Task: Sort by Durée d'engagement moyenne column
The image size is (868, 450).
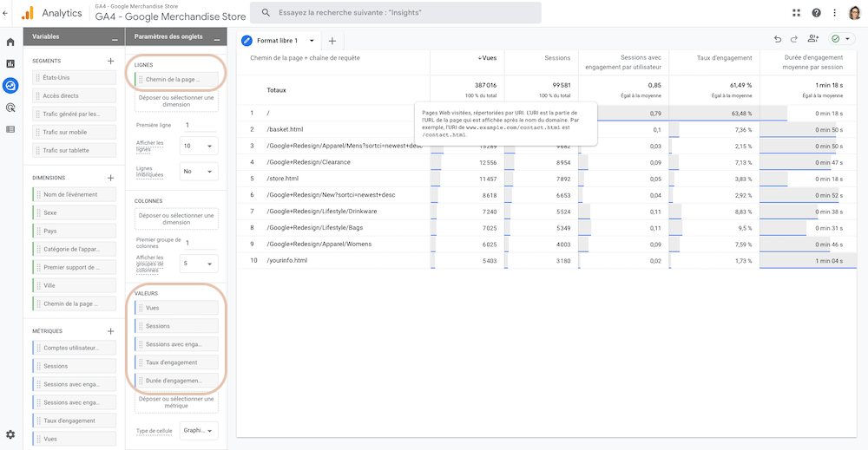Action: click(x=812, y=62)
